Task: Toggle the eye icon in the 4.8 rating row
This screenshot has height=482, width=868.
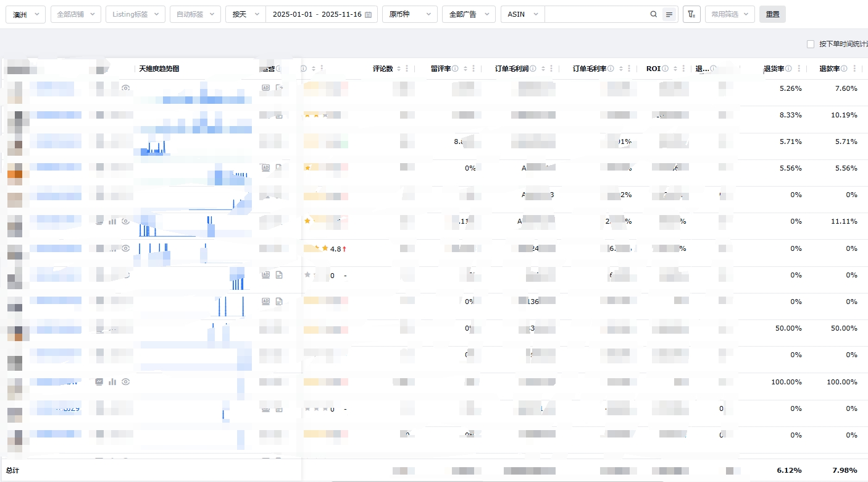Action: (126, 248)
